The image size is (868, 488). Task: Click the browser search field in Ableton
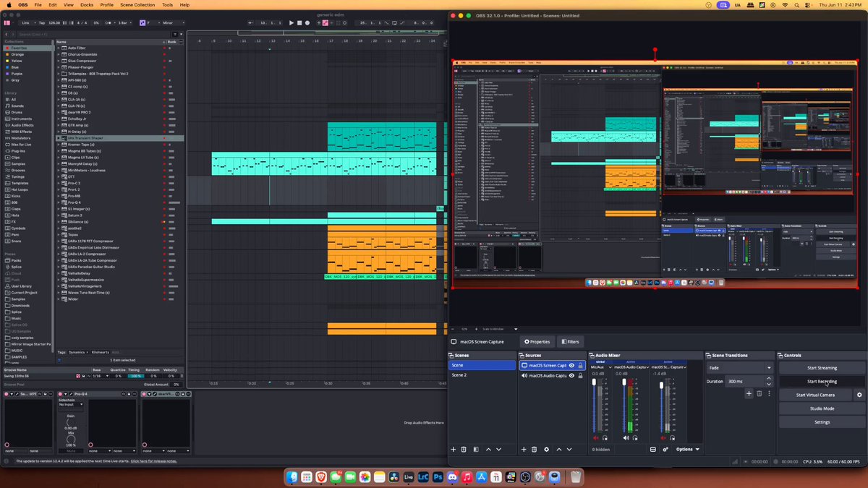tap(94, 34)
